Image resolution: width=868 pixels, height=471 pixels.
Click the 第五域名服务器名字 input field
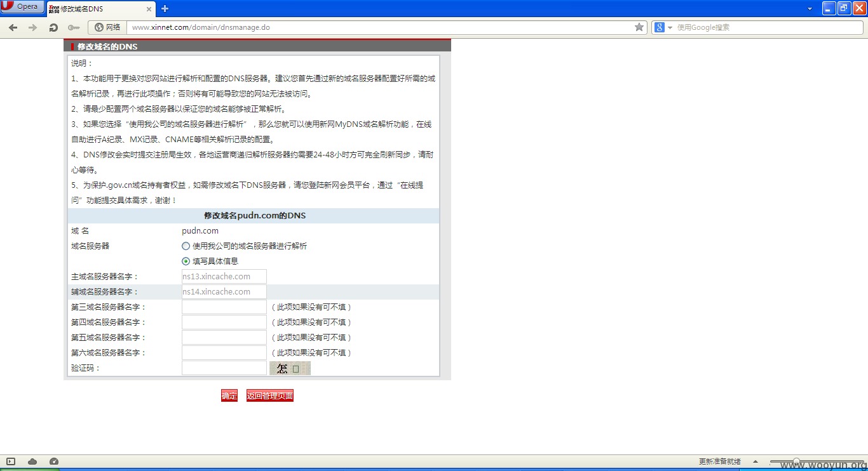tap(224, 337)
